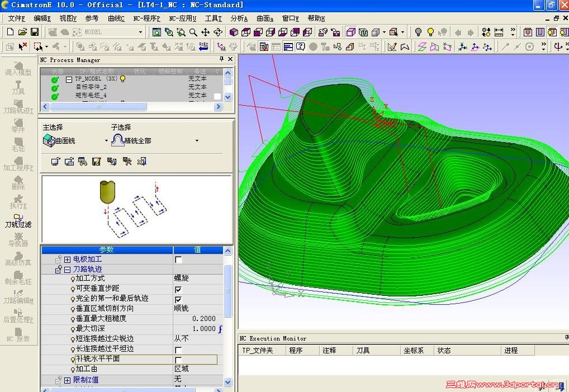
Task: Create a new file with toolbar icon
Action: click(x=10, y=32)
